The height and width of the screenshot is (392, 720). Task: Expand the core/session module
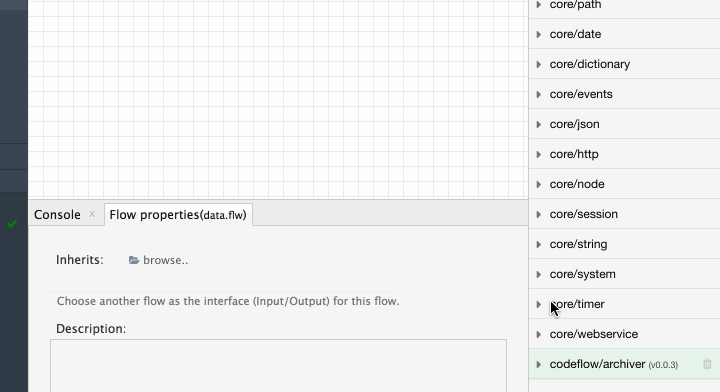point(539,214)
